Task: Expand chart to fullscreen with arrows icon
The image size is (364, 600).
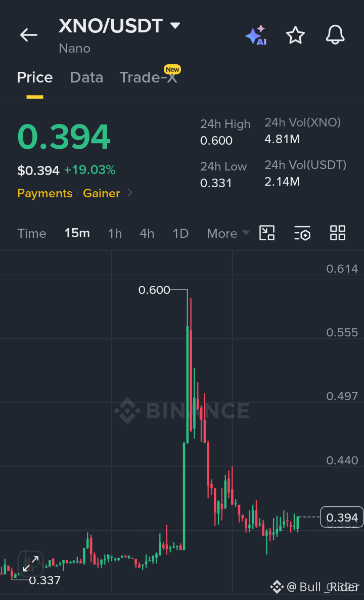Action: [x=31, y=564]
